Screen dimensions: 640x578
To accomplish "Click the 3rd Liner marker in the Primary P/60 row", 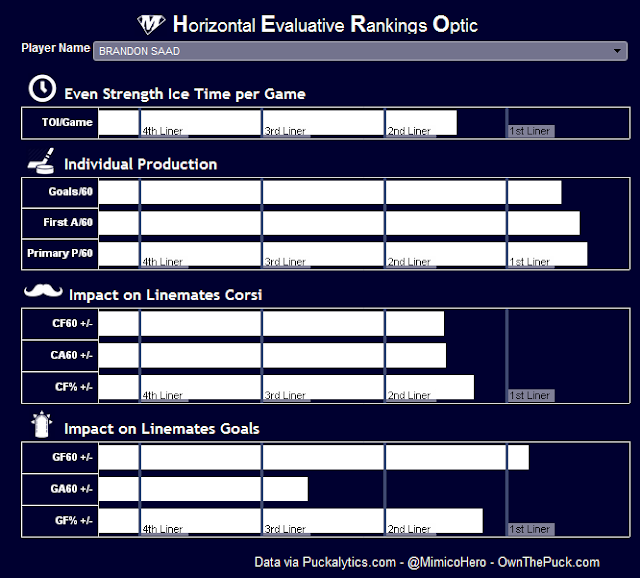I will [x=285, y=262].
